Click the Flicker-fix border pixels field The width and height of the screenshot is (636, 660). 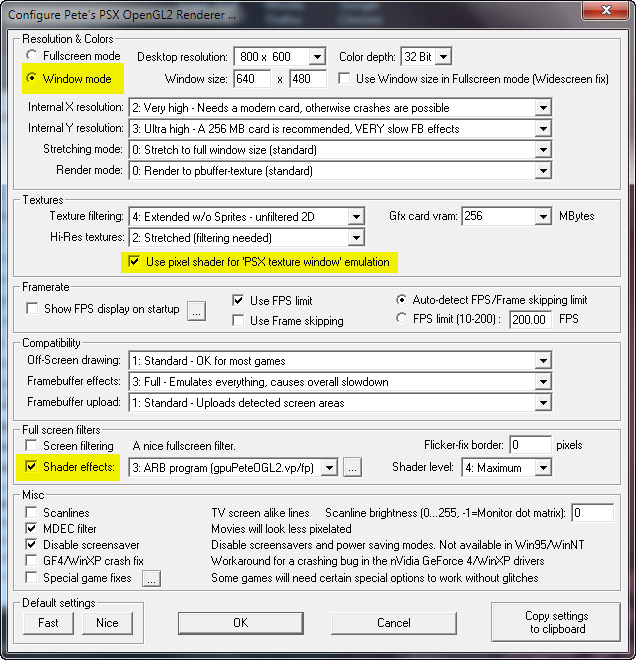530,445
